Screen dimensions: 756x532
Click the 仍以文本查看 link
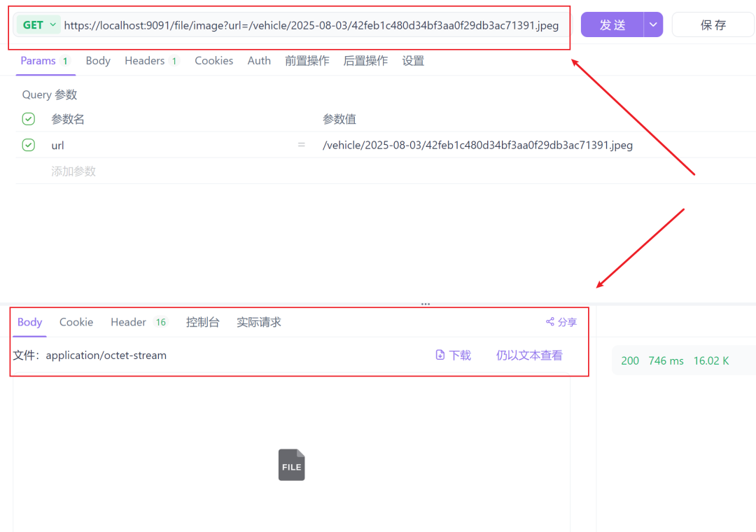click(x=529, y=355)
